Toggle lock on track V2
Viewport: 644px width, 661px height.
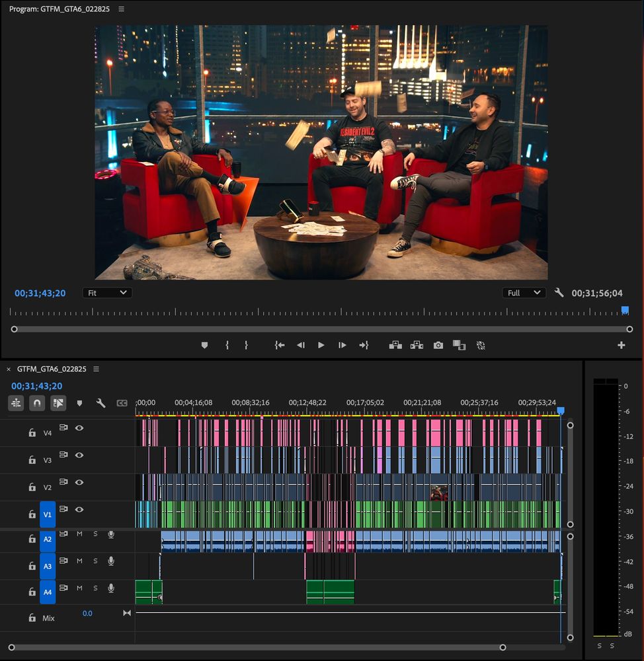(32, 487)
